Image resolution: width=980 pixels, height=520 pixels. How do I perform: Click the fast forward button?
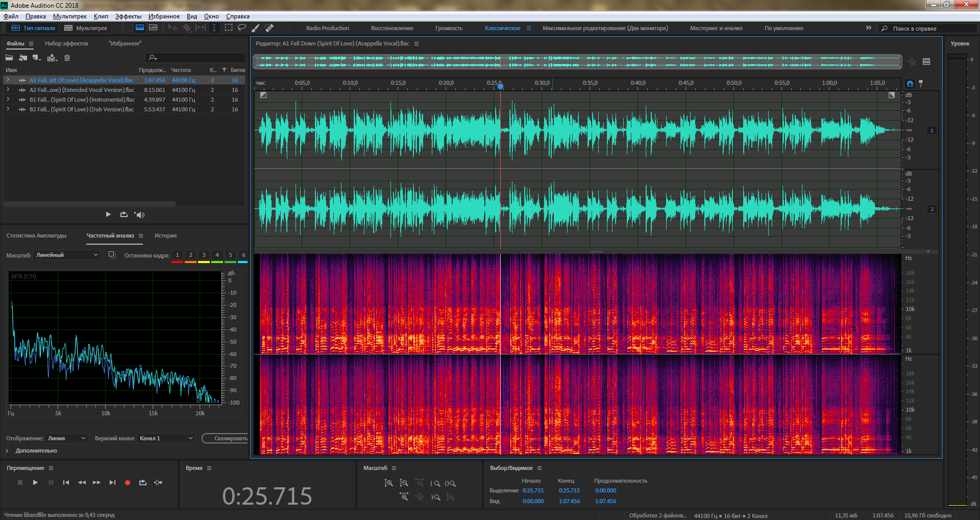click(96, 482)
